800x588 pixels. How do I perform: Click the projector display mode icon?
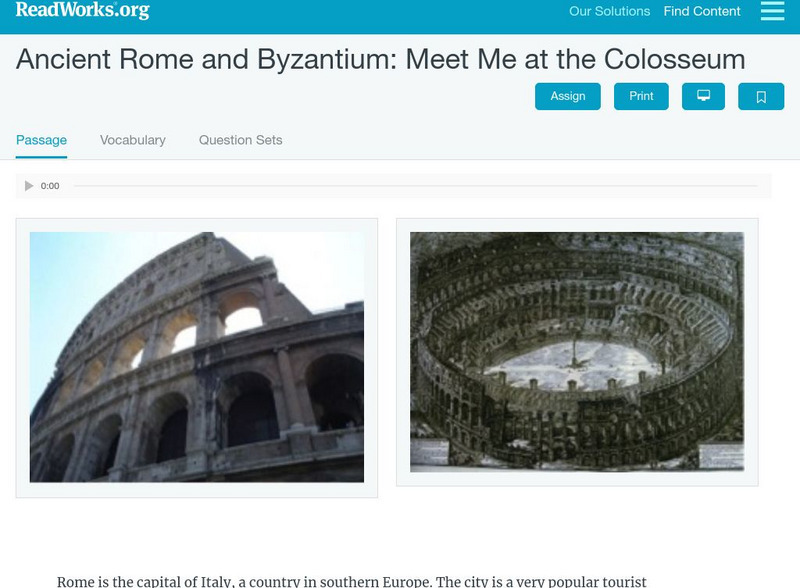[703, 96]
